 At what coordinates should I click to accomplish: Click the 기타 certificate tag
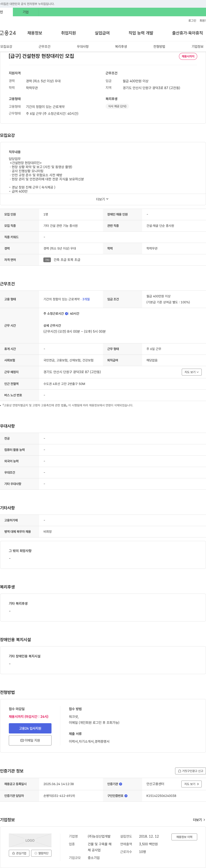(47, 260)
